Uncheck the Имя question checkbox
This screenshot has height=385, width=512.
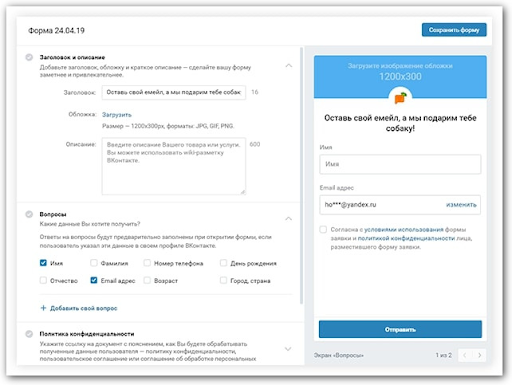click(43, 263)
